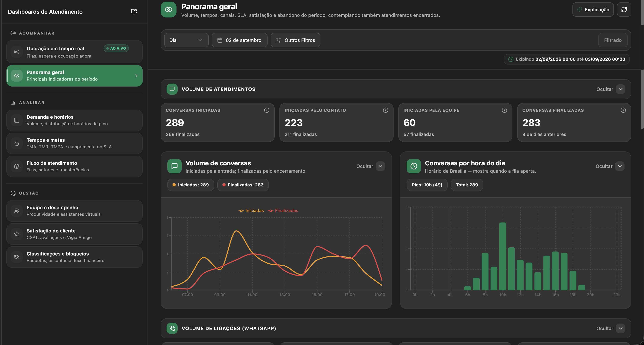The width and height of the screenshot is (644, 345).
Task: Click the Pico: 10h (49) chip
Action: 427,185
